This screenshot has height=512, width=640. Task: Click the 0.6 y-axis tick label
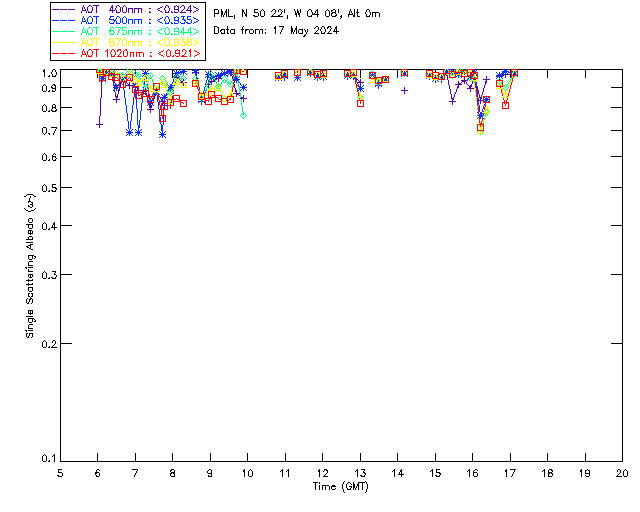coord(49,157)
